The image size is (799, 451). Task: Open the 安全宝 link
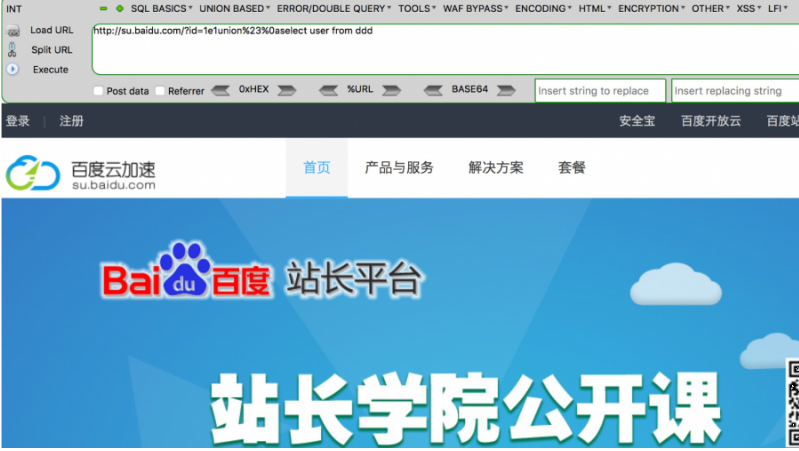point(637,121)
